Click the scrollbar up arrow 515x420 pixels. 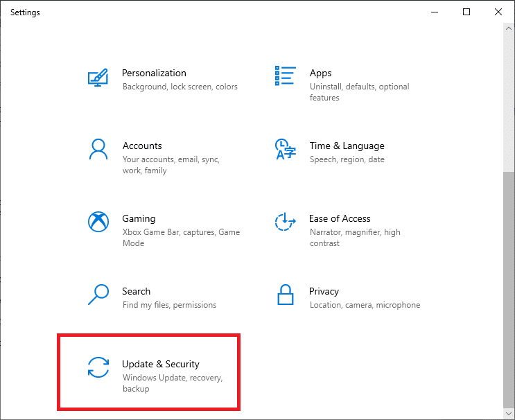pyautogui.click(x=509, y=28)
